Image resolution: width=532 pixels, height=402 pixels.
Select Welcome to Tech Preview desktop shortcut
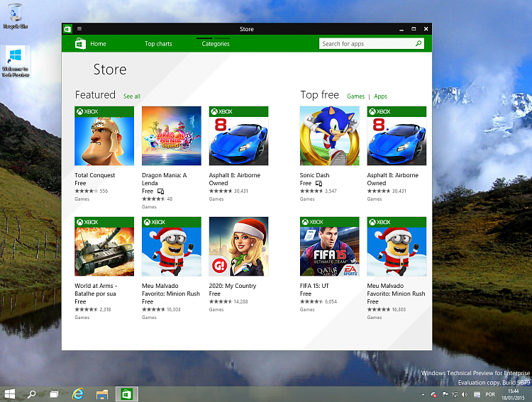tap(16, 62)
